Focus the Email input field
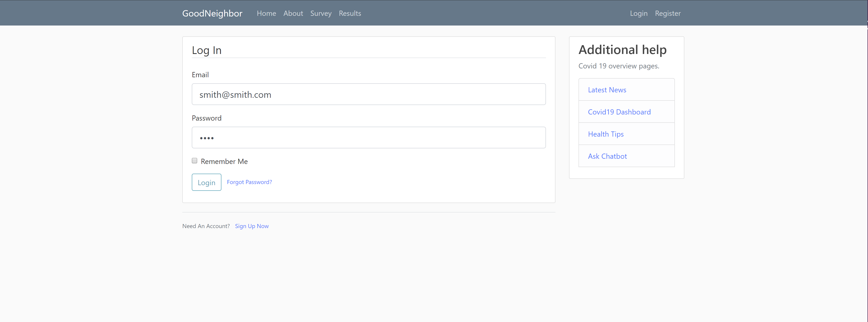Screen dimensions: 868x322 [368, 94]
